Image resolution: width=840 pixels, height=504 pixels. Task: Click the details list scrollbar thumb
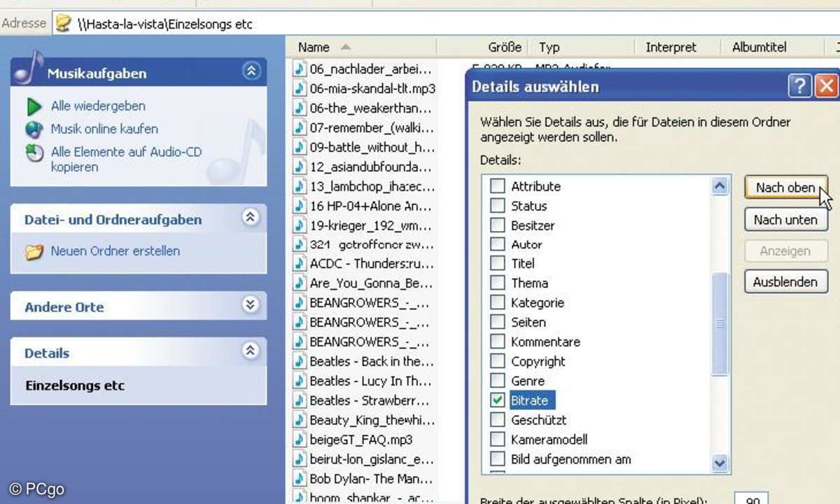pyautogui.click(x=720, y=323)
